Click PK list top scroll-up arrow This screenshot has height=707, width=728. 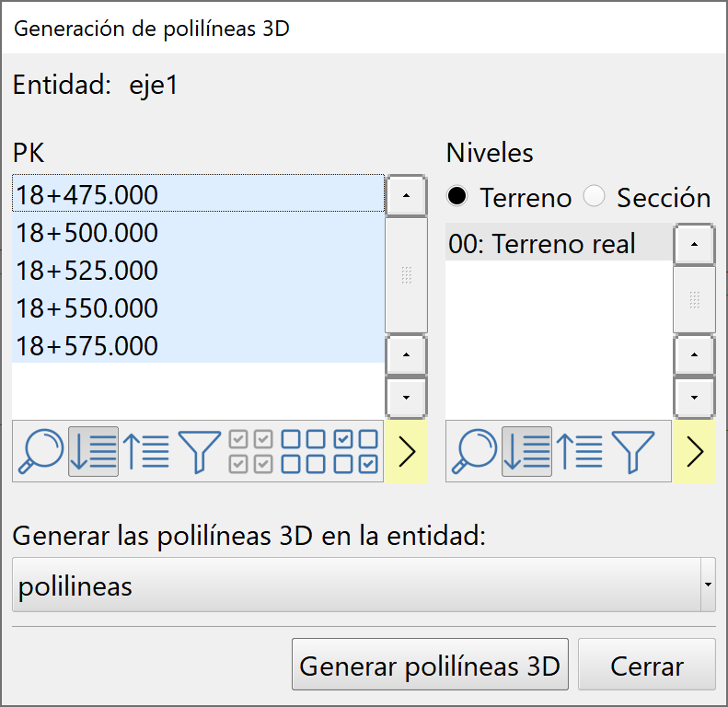[406, 195]
